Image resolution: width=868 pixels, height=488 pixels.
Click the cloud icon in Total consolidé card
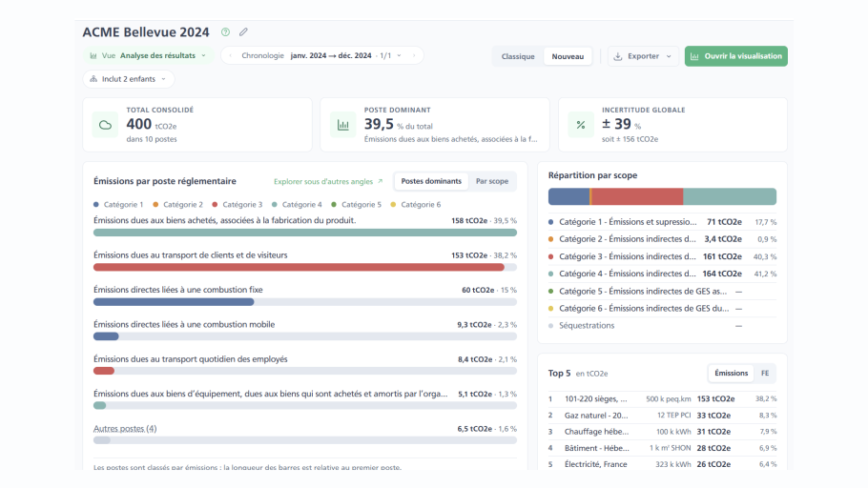(x=105, y=125)
